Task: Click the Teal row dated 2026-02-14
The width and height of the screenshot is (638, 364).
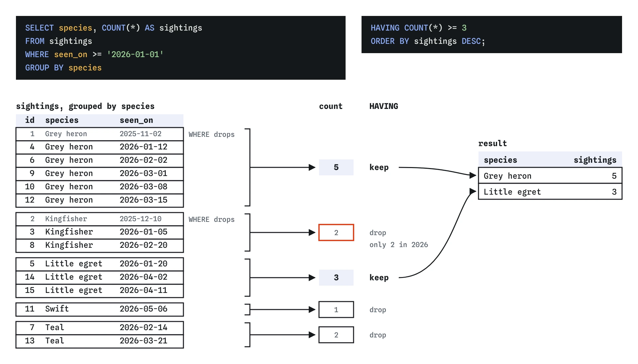Action: point(100,328)
